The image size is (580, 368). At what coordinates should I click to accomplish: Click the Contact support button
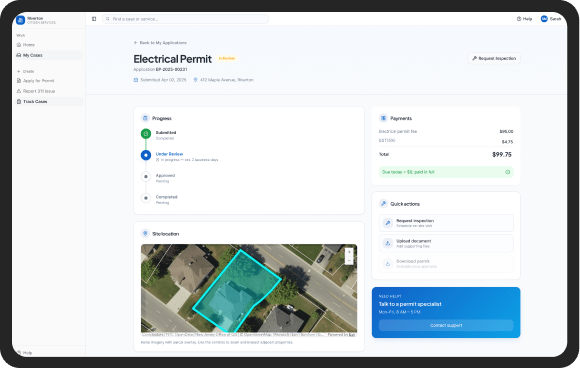coord(446,325)
